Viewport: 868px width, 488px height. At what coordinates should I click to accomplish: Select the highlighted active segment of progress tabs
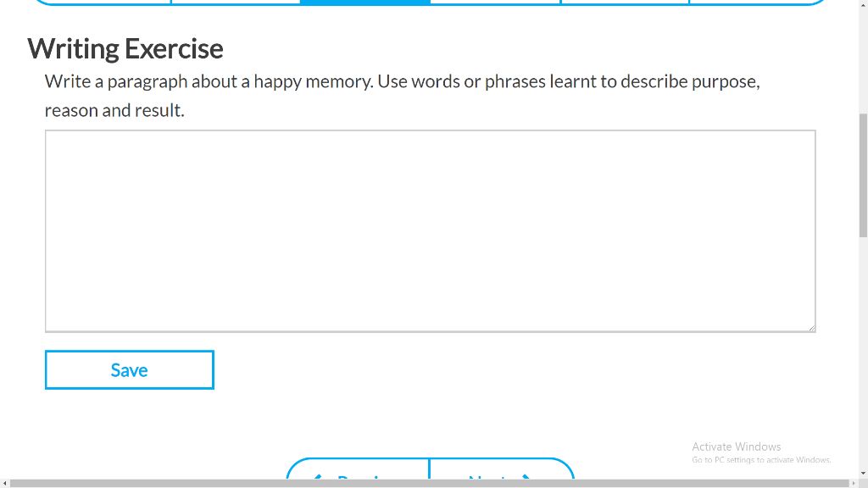(364, 3)
